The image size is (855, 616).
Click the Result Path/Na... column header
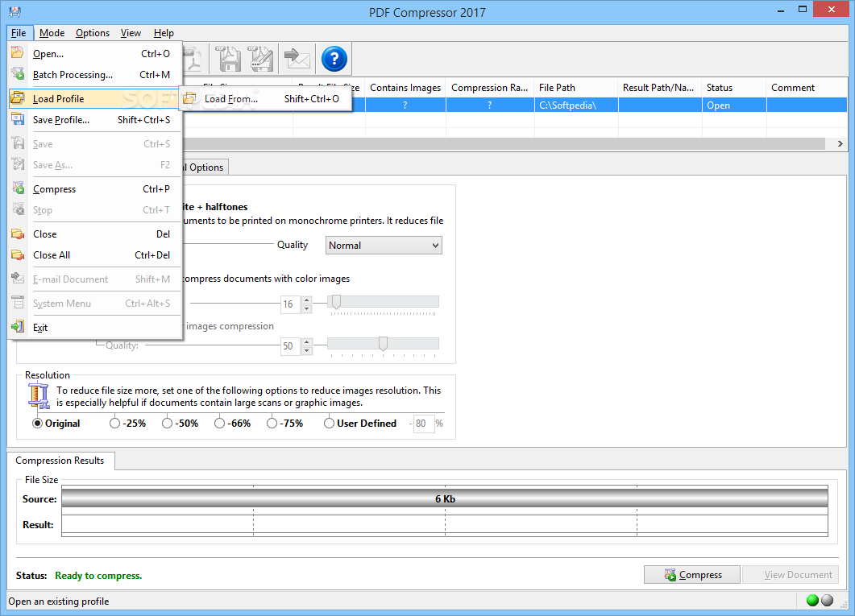point(660,87)
